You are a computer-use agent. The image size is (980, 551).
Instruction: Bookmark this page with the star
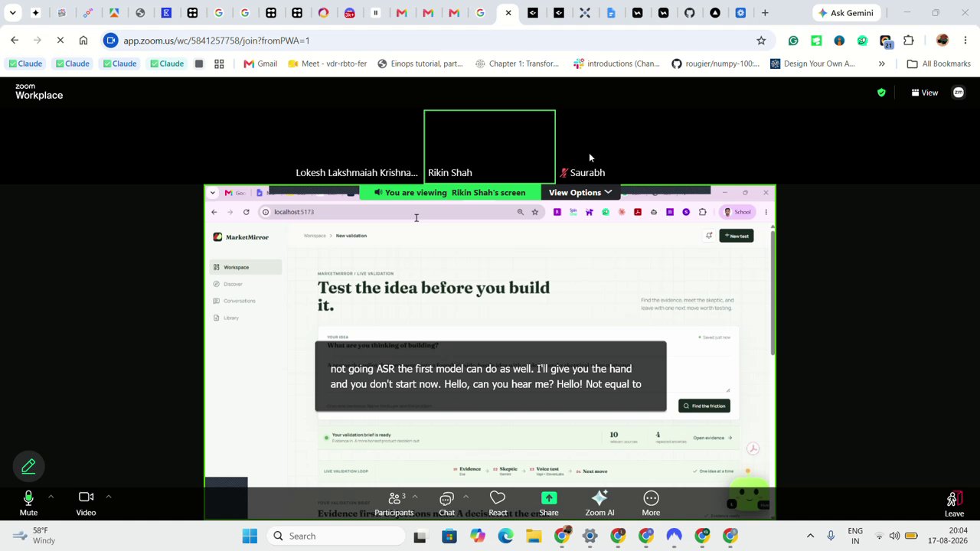pos(761,41)
